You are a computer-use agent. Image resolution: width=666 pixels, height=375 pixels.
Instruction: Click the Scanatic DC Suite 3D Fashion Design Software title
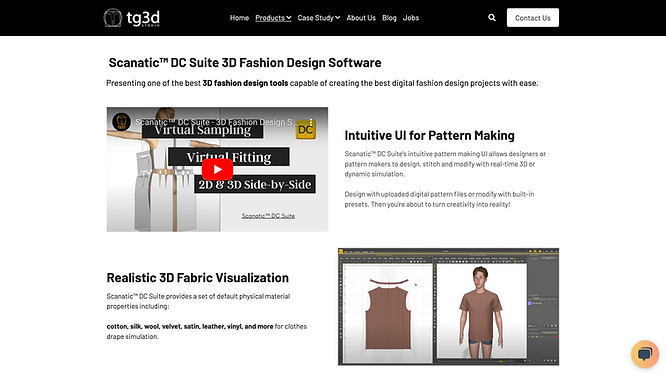pos(245,63)
